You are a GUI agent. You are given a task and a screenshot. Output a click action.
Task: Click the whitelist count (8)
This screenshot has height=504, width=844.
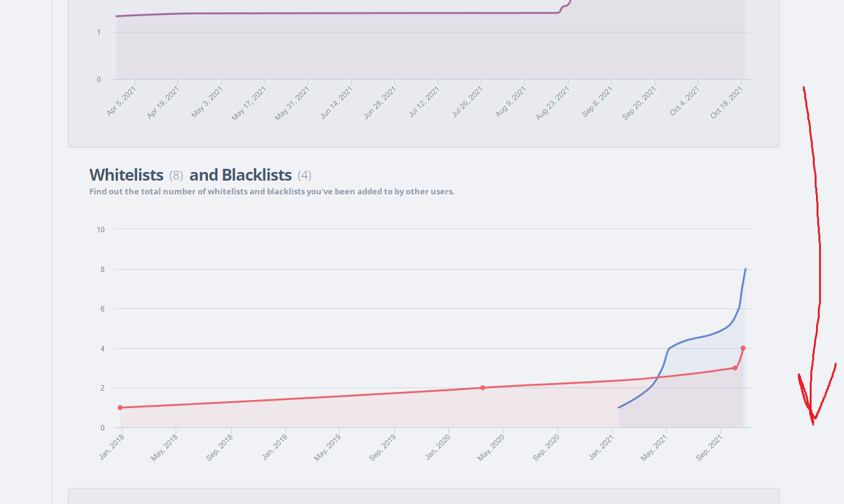click(176, 175)
